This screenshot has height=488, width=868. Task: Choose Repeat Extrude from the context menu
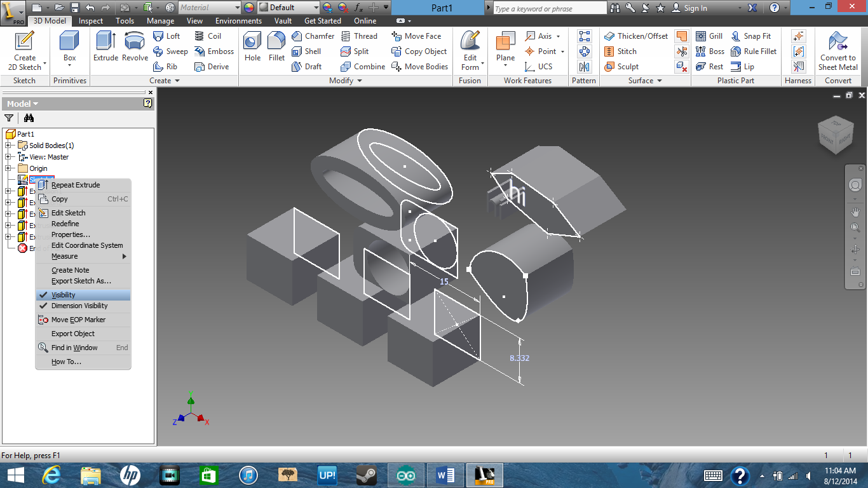tap(77, 184)
